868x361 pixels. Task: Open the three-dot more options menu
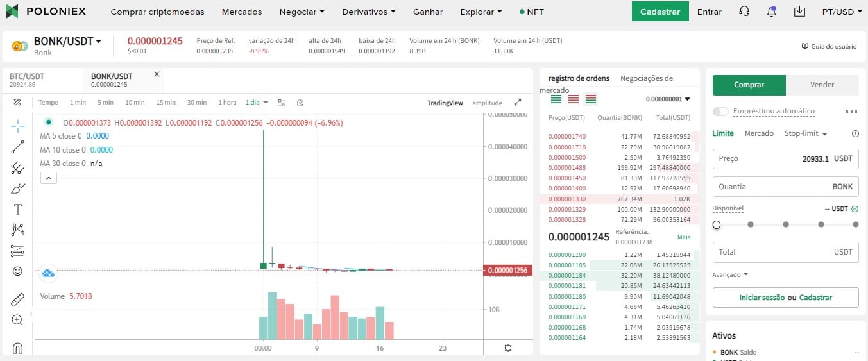point(851,112)
